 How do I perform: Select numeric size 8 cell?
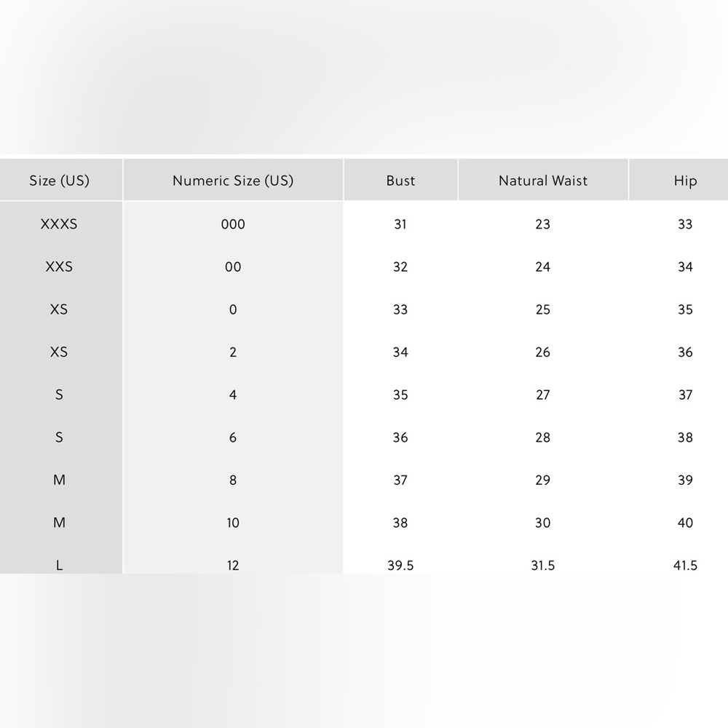(x=233, y=480)
